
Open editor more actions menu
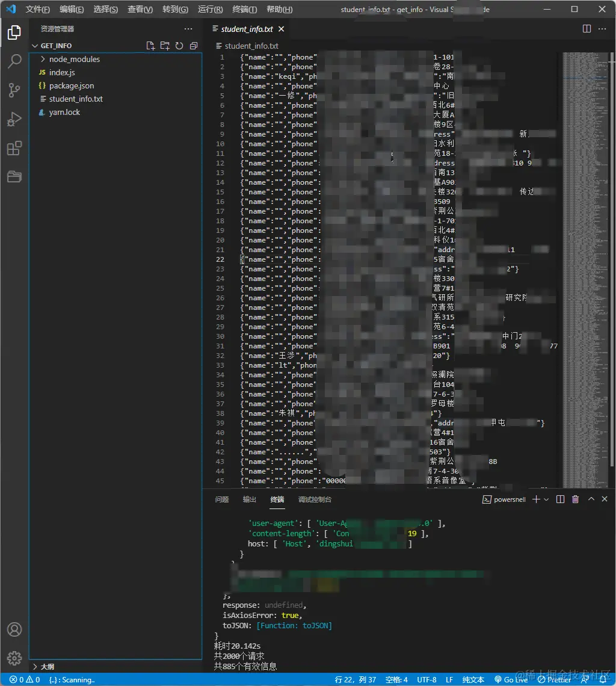click(602, 29)
